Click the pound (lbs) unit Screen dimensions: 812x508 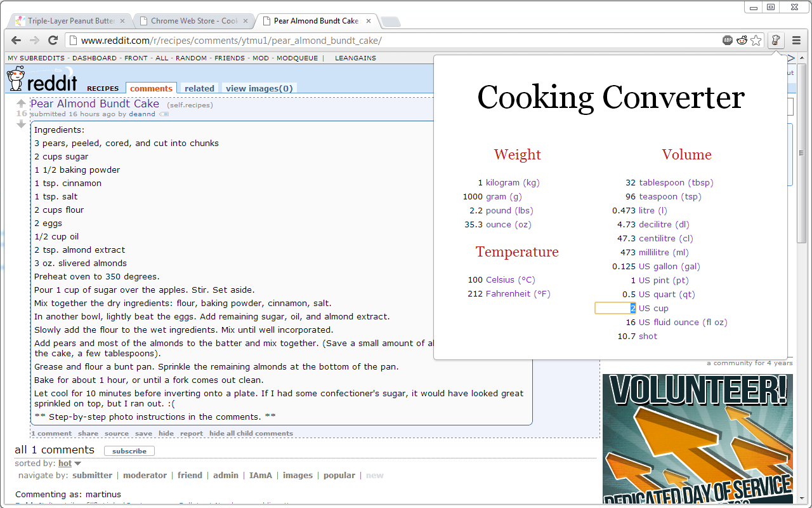point(509,210)
